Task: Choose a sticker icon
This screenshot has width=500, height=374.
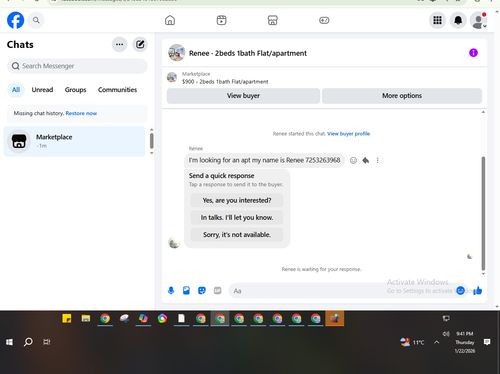Action: (x=202, y=291)
